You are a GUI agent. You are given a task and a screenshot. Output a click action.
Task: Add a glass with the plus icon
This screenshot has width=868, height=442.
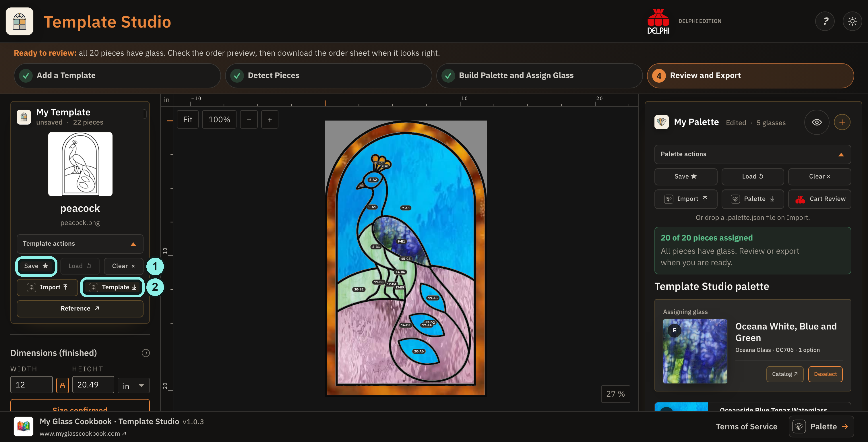click(x=842, y=122)
